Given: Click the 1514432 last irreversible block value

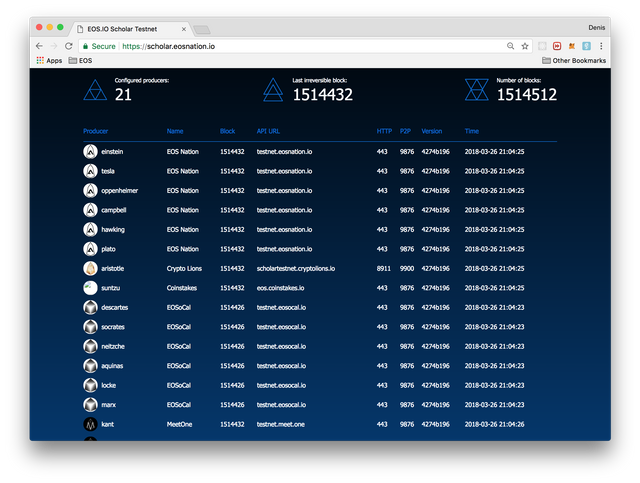Looking at the screenshot, I should [x=322, y=95].
